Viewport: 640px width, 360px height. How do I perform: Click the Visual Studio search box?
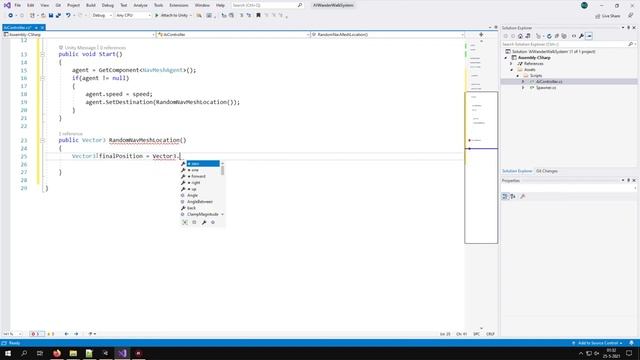click(x=267, y=5)
